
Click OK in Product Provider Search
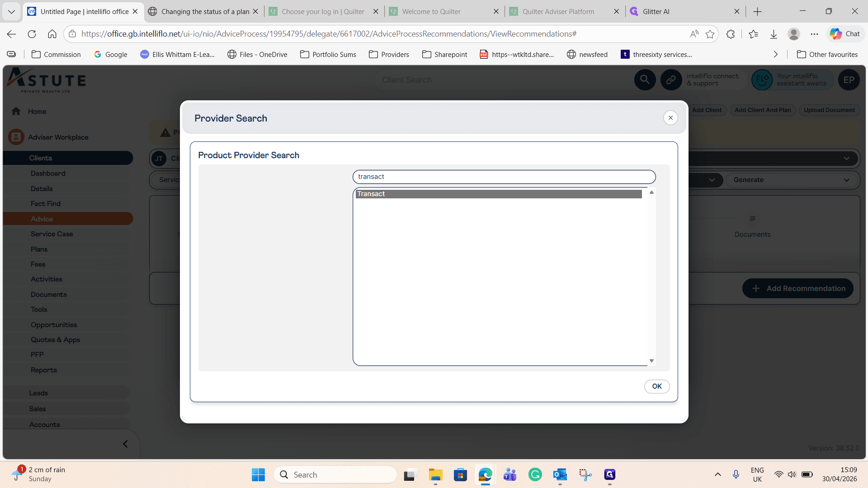tap(657, 386)
